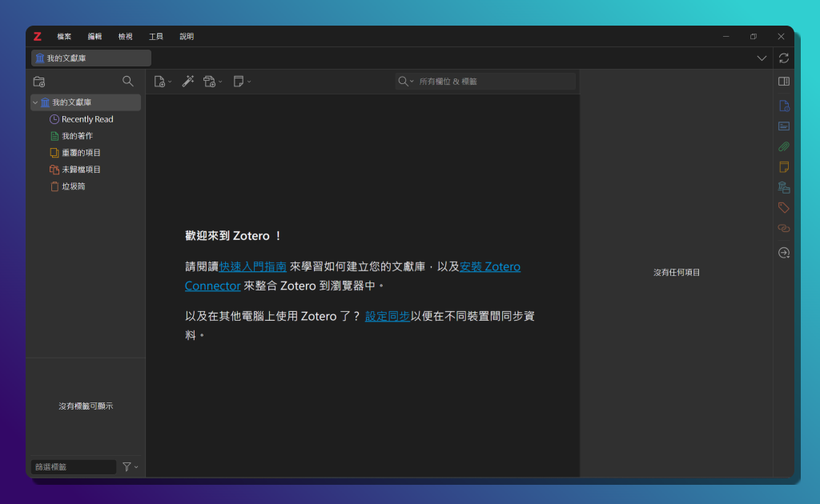The height and width of the screenshot is (504, 820).
Task: Open the search mode dropdown magnifier
Action: [x=406, y=82]
